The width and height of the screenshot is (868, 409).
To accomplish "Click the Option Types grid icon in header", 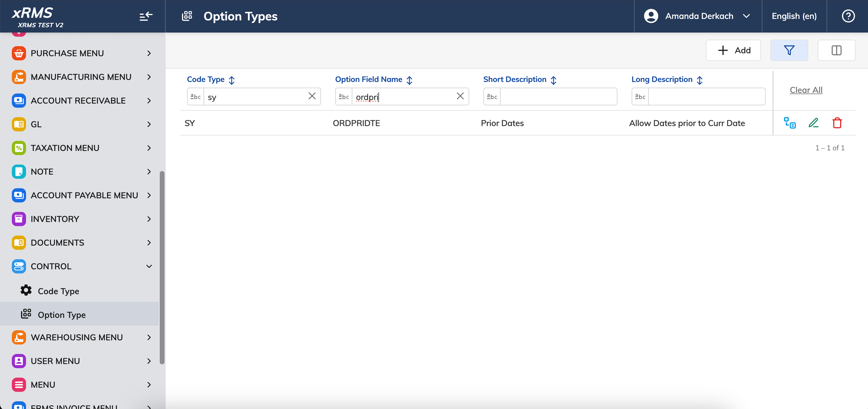I will point(187,16).
